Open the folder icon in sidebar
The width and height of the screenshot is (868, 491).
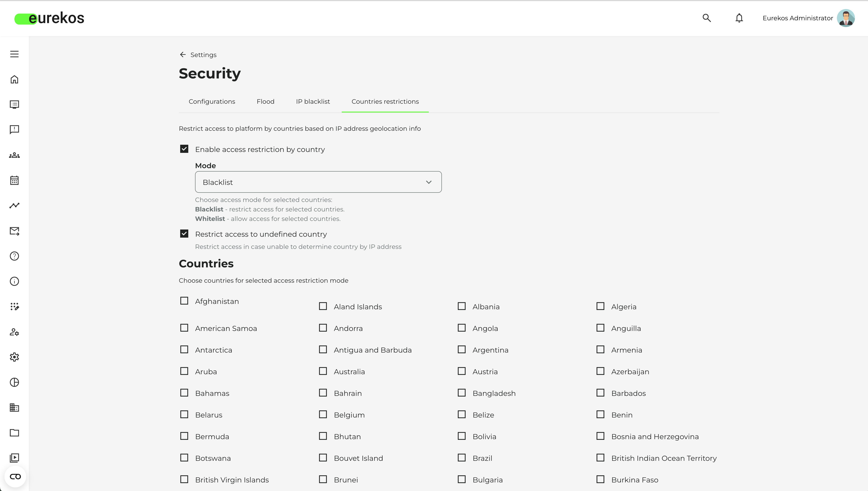[x=14, y=433]
